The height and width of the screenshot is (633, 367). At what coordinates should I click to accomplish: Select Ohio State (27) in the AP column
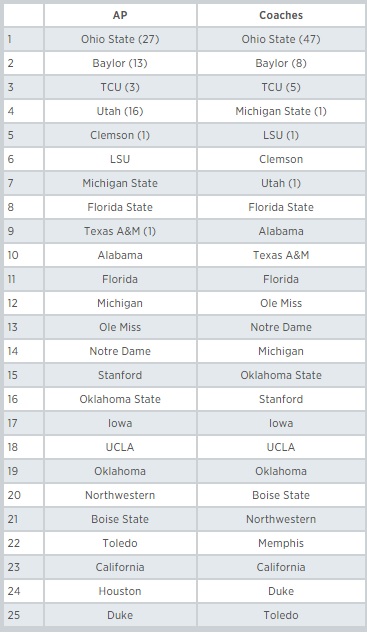(120, 39)
